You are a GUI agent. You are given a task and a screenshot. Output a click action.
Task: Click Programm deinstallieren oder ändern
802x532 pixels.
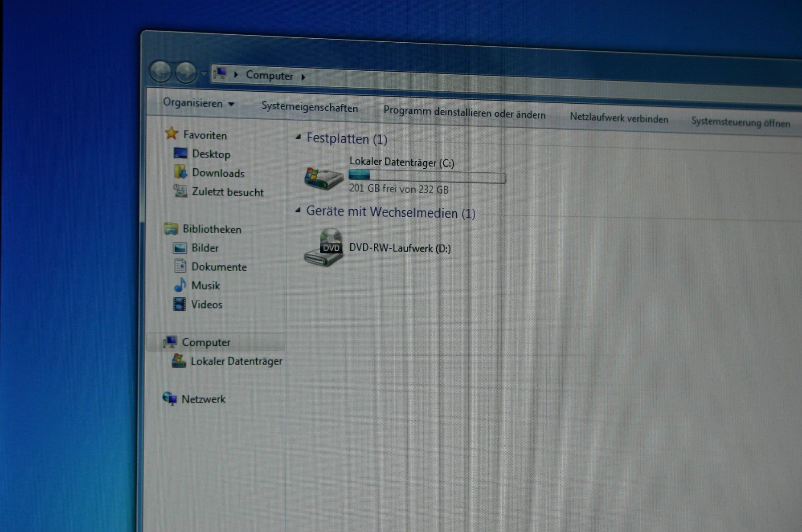464,112
